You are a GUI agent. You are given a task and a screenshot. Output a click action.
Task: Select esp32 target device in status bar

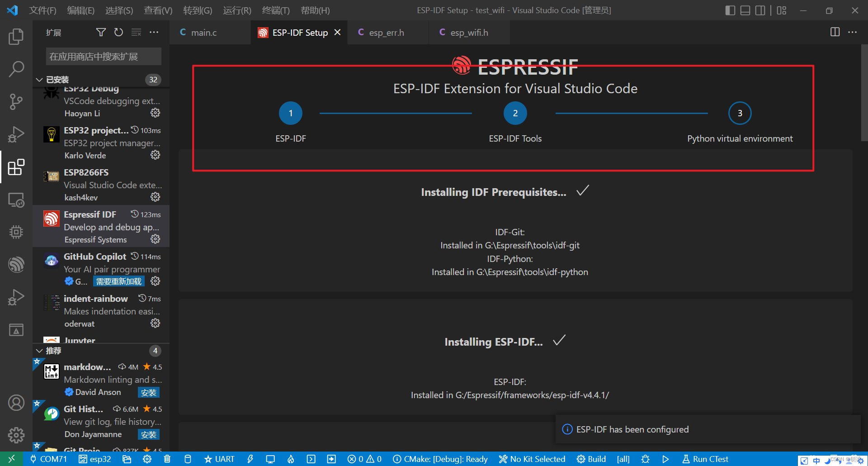[95, 459]
